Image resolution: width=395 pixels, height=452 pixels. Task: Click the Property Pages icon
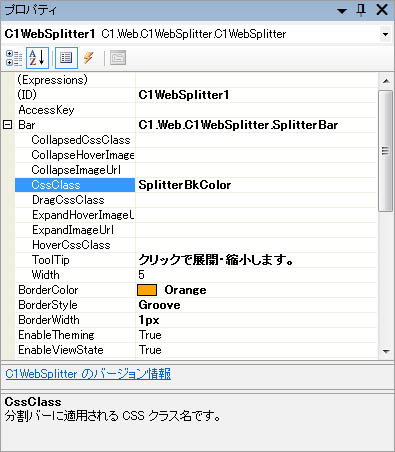118,58
